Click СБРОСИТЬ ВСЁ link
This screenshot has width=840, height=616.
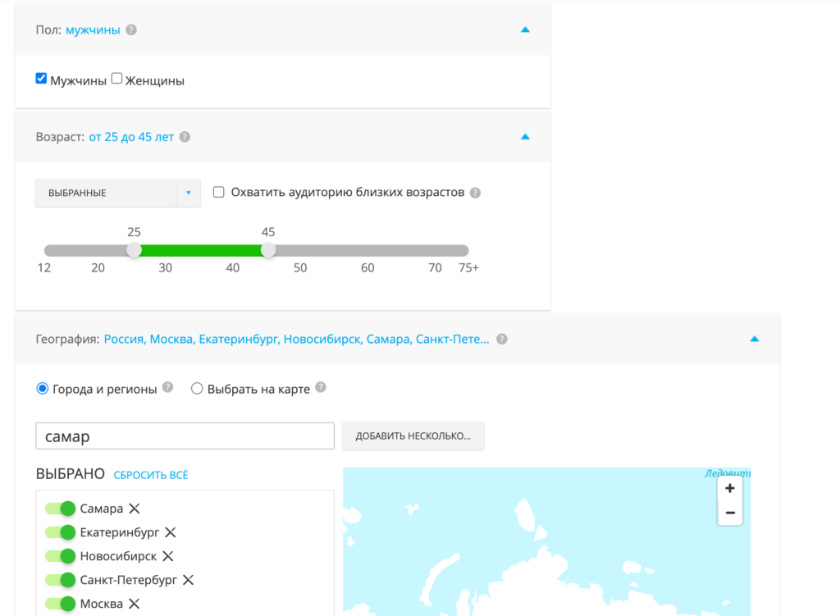click(151, 475)
